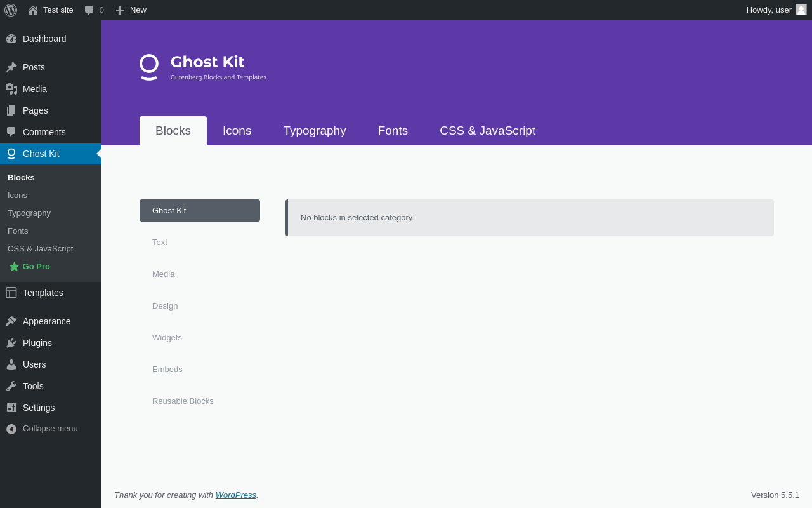Go to the Dashboard menu label

(44, 39)
